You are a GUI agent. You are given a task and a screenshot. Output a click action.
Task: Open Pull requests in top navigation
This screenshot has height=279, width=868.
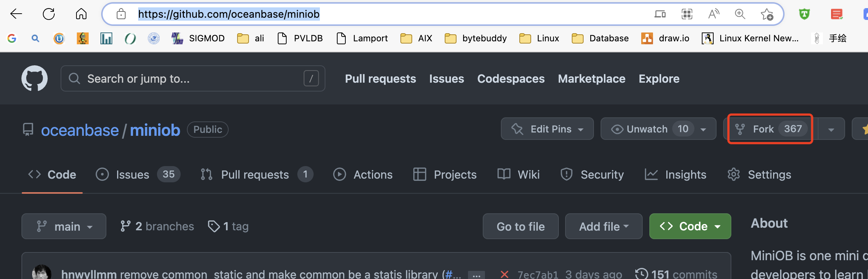(380, 79)
